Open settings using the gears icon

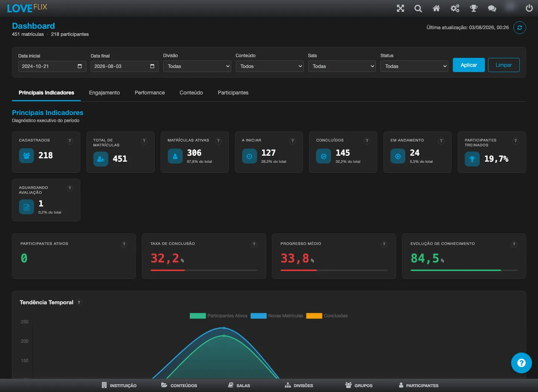(x=455, y=8)
